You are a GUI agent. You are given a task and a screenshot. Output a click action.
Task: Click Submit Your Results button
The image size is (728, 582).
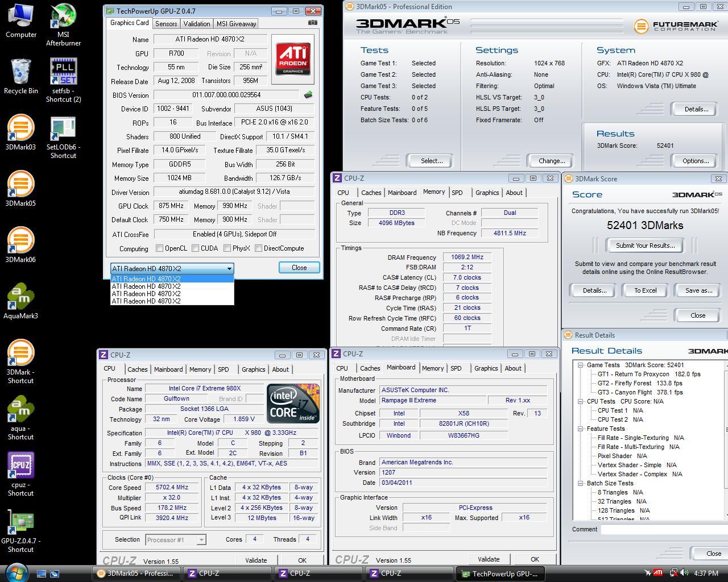click(645, 246)
